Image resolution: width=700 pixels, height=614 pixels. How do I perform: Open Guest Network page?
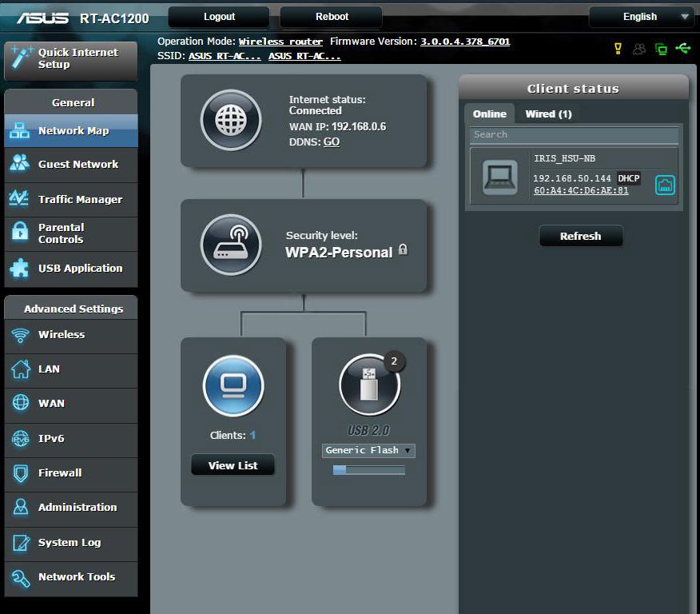coord(71,165)
